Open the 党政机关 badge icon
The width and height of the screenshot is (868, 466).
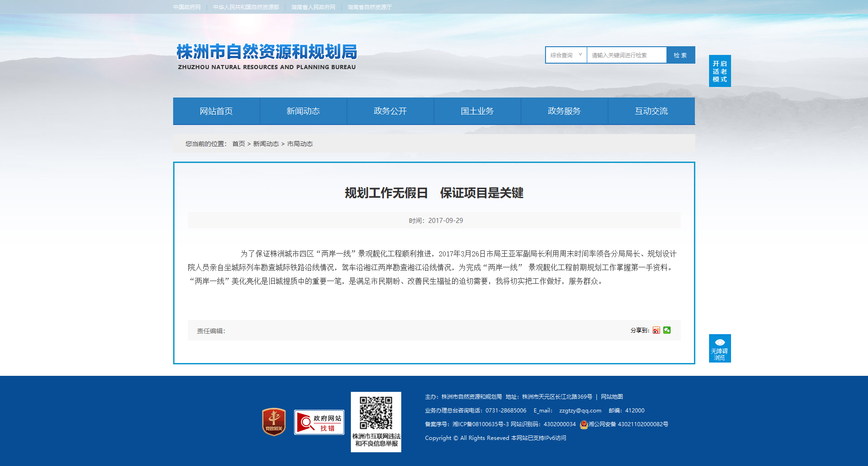click(274, 422)
